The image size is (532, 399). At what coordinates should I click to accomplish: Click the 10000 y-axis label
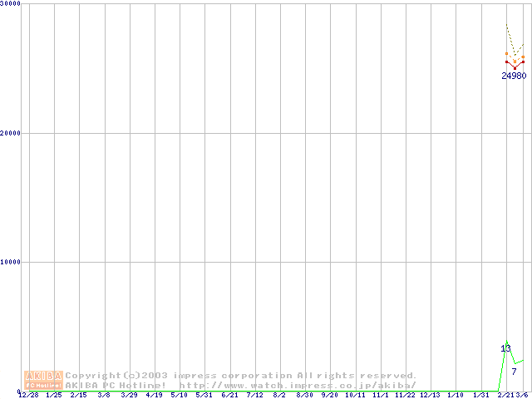12,262
